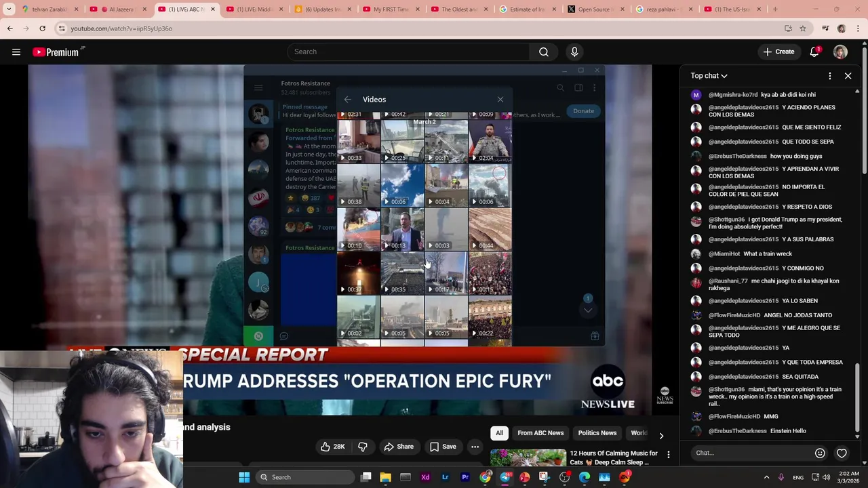868x488 pixels.
Task: Open the YouTube guide hamburger menu
Action: click(16, 52)
